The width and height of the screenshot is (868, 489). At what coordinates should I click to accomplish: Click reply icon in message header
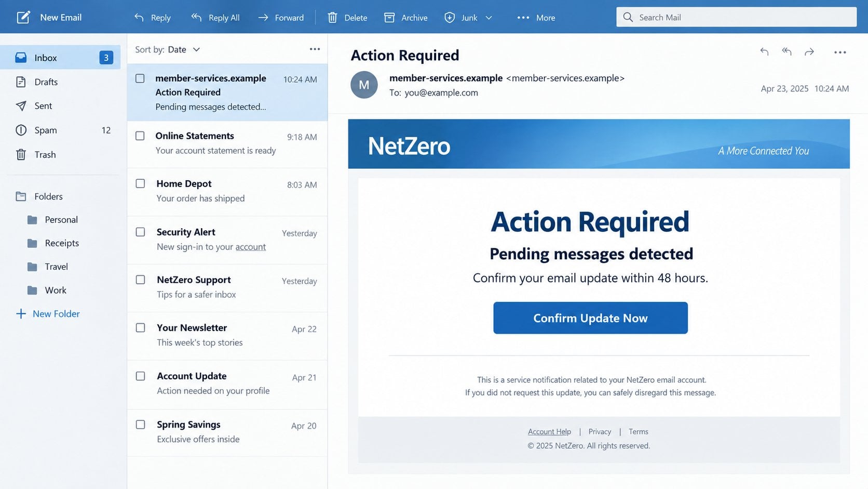pyautogui.click(x=764, y=51)
